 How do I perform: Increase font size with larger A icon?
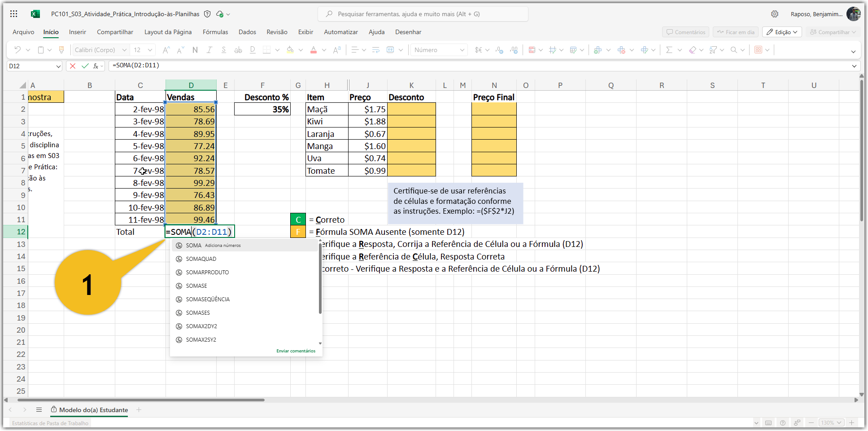point(166,50)
